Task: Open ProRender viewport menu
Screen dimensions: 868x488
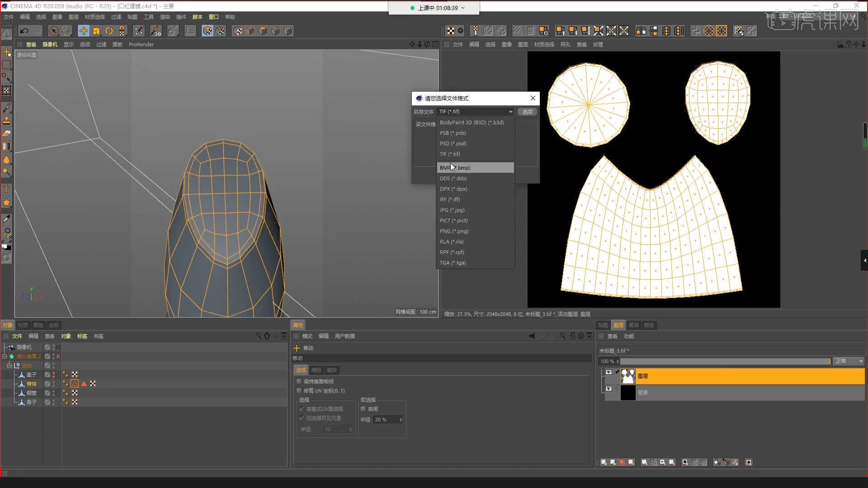Action: pyautogui.click(x=141, y=44)
